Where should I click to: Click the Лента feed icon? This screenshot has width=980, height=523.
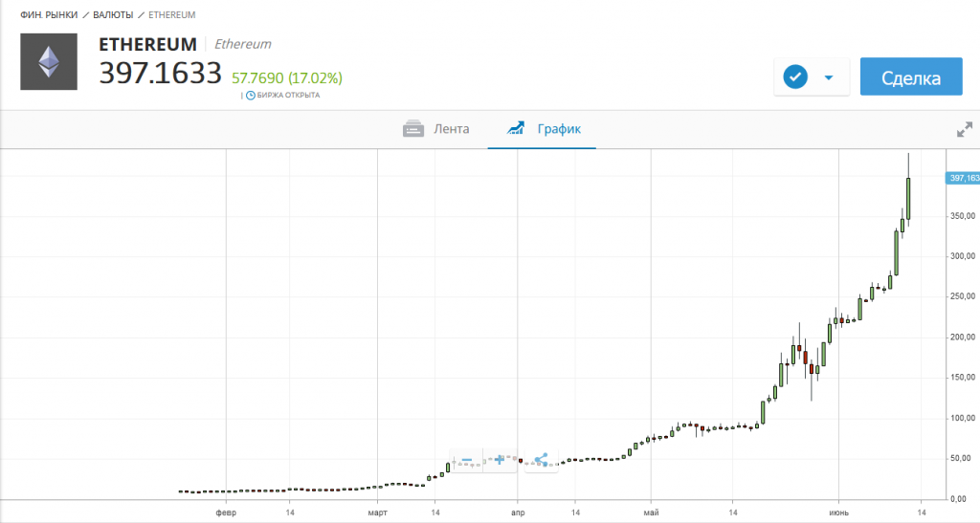[413, 129]
